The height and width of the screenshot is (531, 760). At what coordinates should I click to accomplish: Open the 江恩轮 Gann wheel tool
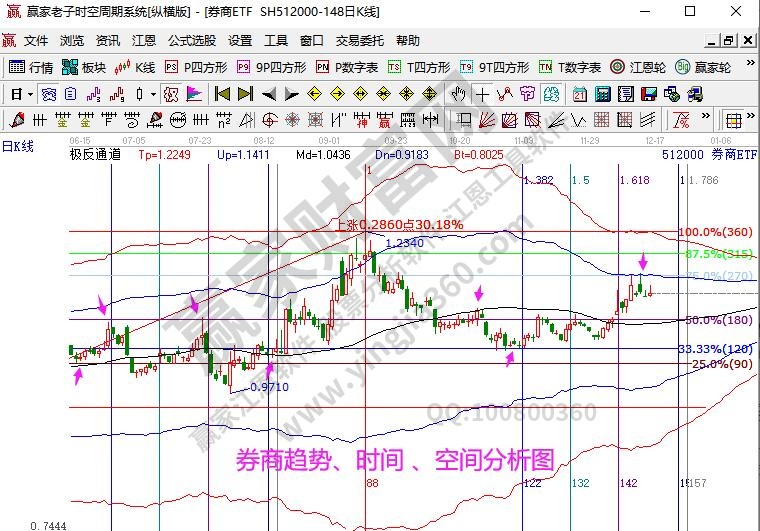638,68
